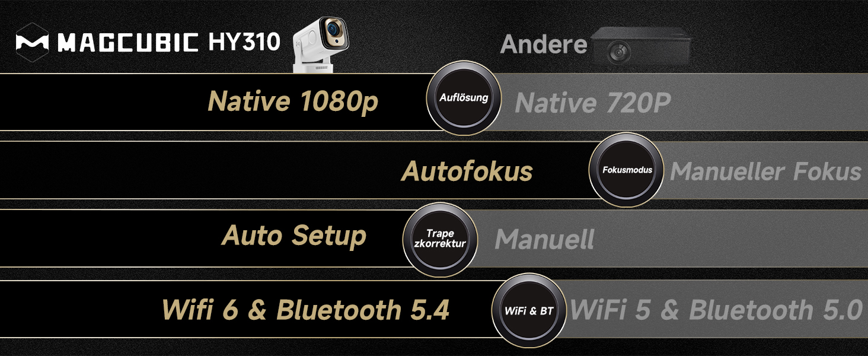Click Wifi 6 & Bluetooth 5.4 text

point(305,310)
